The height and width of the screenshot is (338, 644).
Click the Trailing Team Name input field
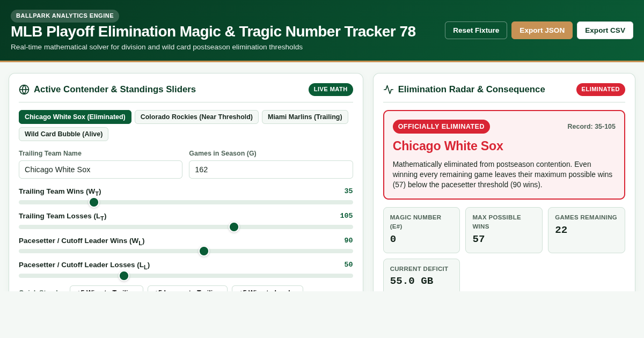(100, 170)
